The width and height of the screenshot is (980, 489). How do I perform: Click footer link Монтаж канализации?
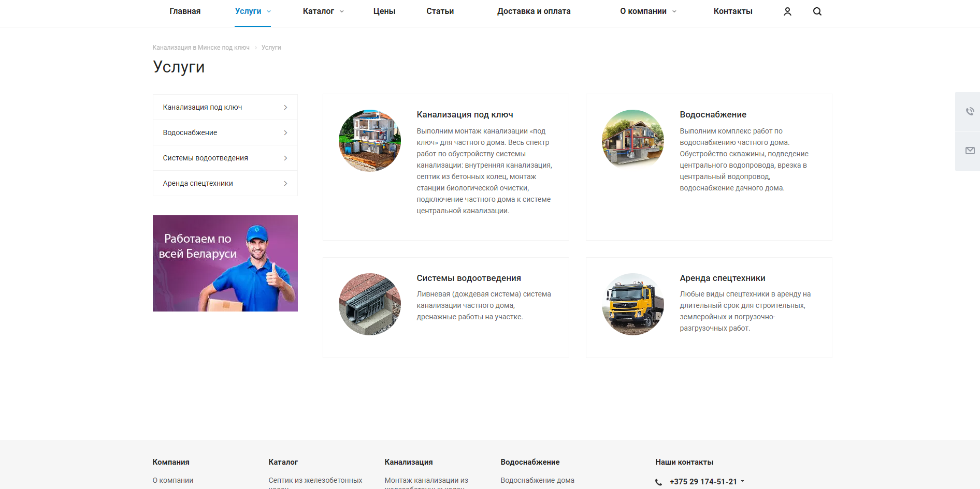(426, 483)
